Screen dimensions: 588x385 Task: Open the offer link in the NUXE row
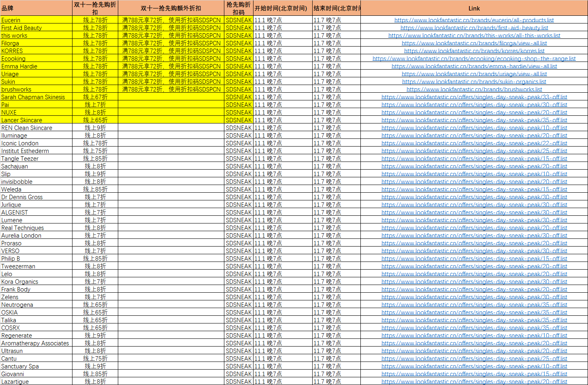pyautogui.click(x=474, y=112)
